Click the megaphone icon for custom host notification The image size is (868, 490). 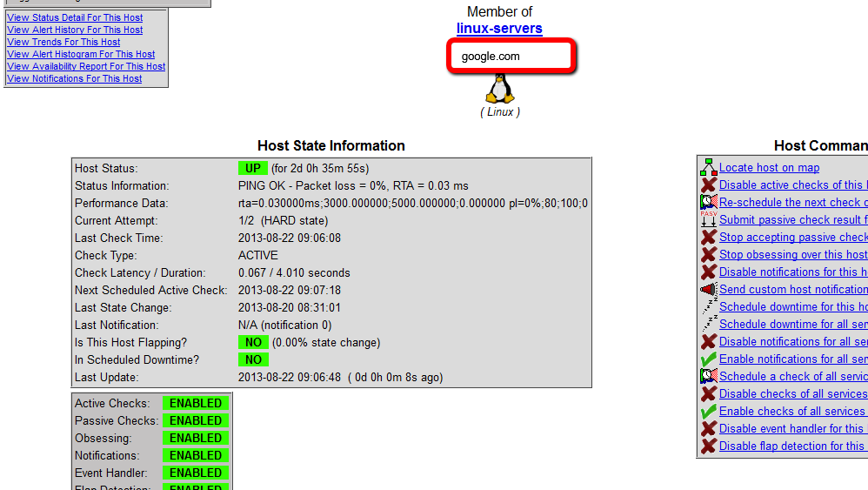pos(708,289)
